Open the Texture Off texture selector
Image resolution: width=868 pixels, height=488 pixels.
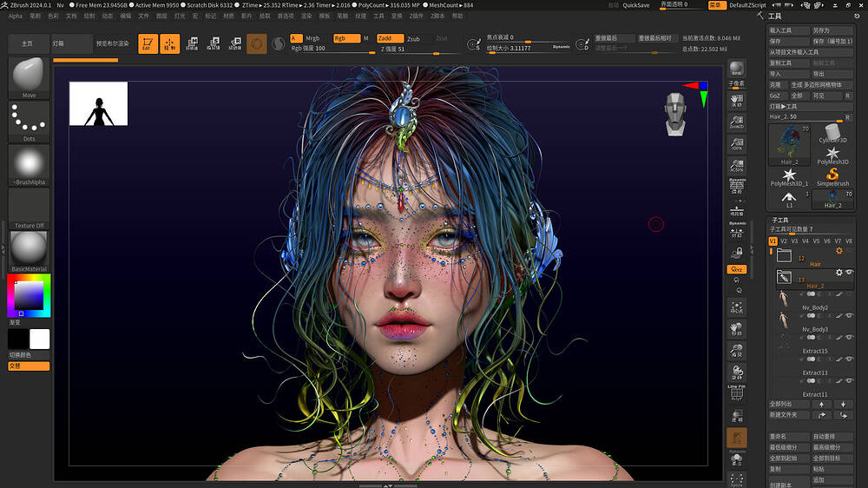click(30, 208)
